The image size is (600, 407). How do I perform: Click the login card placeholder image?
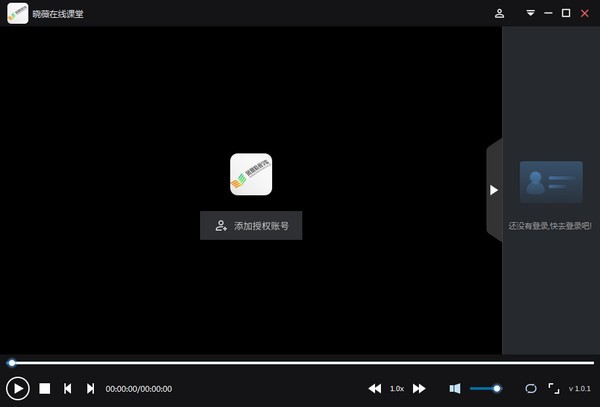point(551,182)
